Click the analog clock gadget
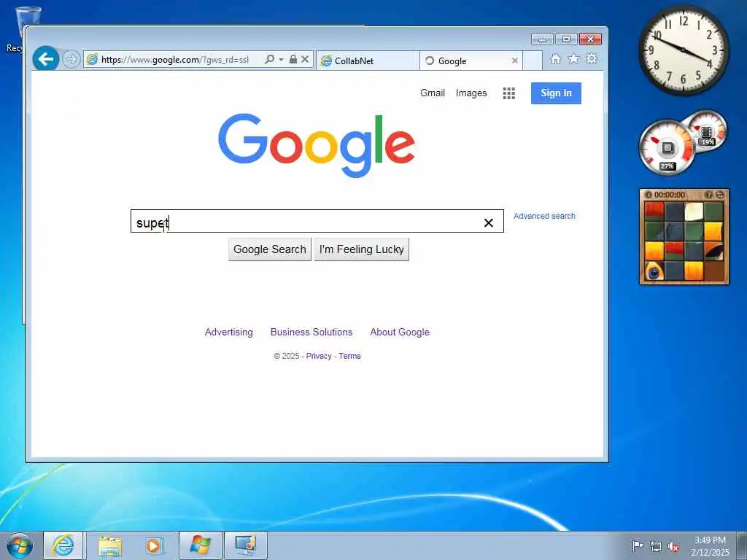Screen dimensions: 747x560 (x=684, y=50)
